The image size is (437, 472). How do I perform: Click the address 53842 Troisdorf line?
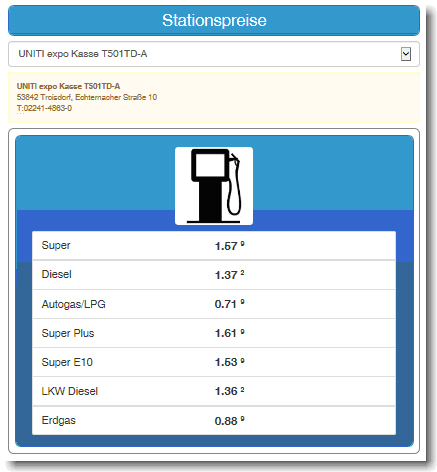87,97
